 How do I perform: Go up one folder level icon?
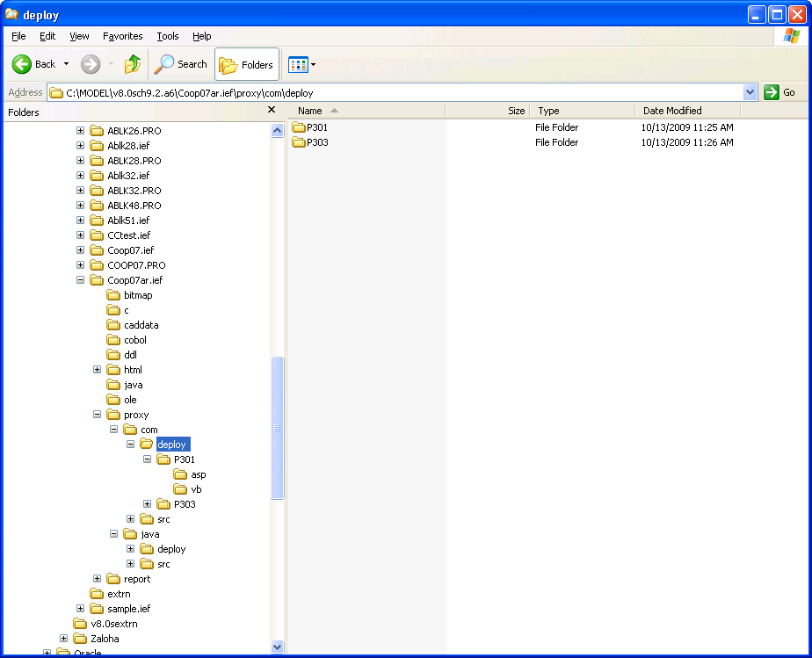pyautogui.click(x=133, y=64)
